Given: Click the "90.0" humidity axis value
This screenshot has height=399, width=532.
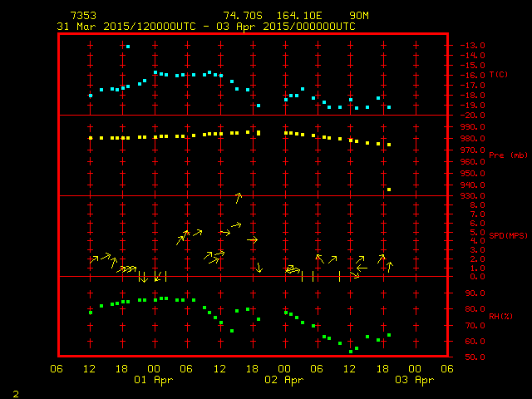Looking at the screenshot, I should pos(475,293).
